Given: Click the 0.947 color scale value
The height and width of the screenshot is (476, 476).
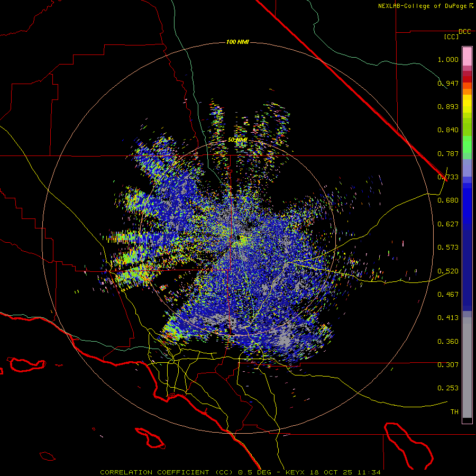Looking at the screenshot, I should (x=448, y=83).
